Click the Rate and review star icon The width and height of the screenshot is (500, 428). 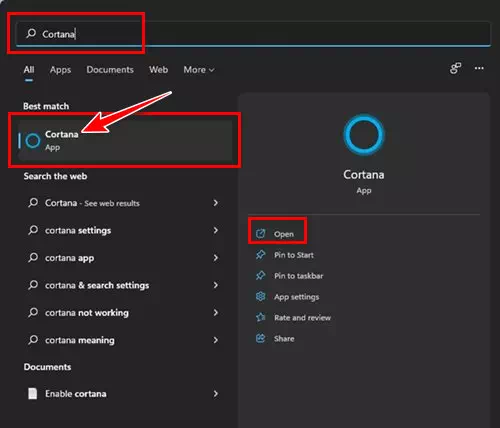click(260, 317)
